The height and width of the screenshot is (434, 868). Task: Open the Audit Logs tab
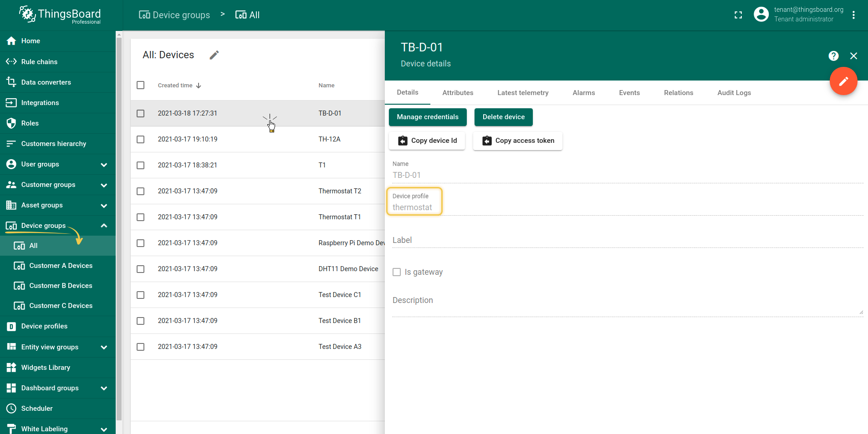(734, 93)
